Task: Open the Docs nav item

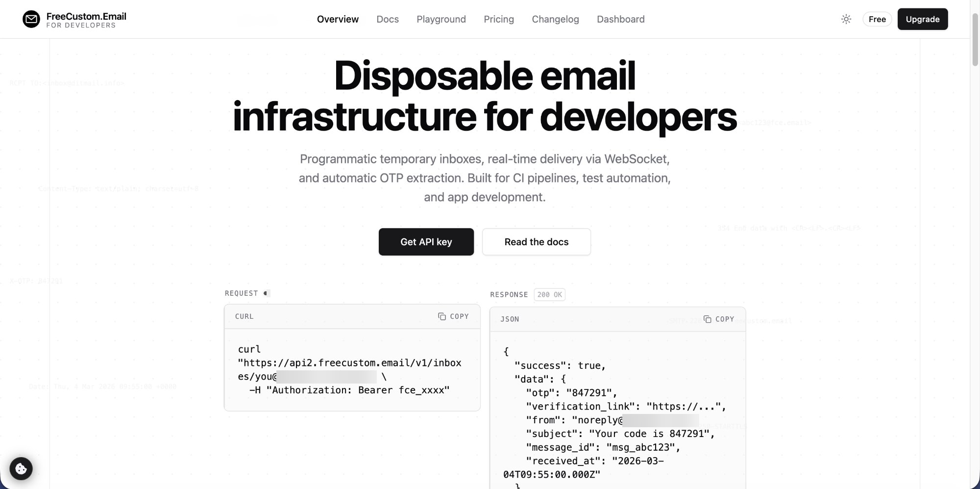Action: click(x=388, y=19)
